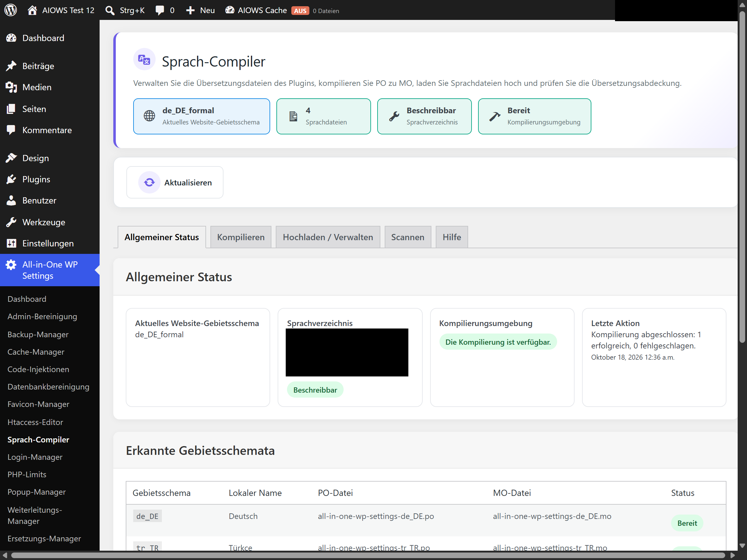Image resolution: width=747 pixels, height=560 pixels.
Task: Open the AIOWS Test 12 home icon
Action: point(32,10)
